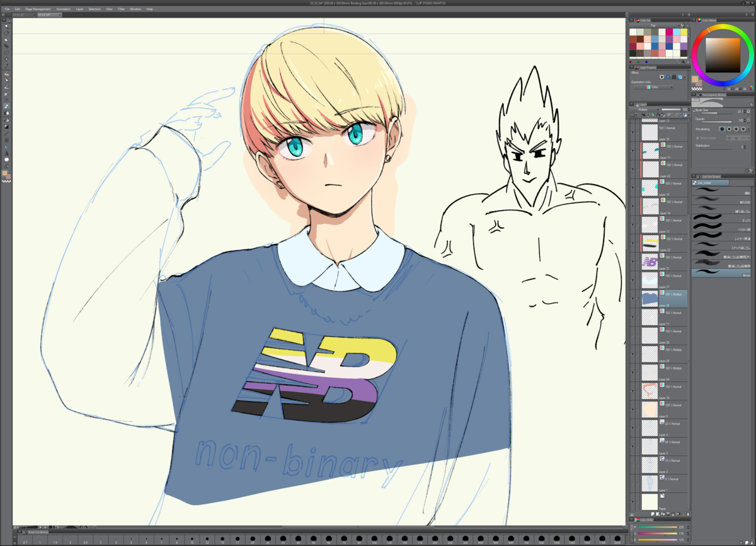Select the Airbrush tool
The image size is (756, 546).
[6, 94]
